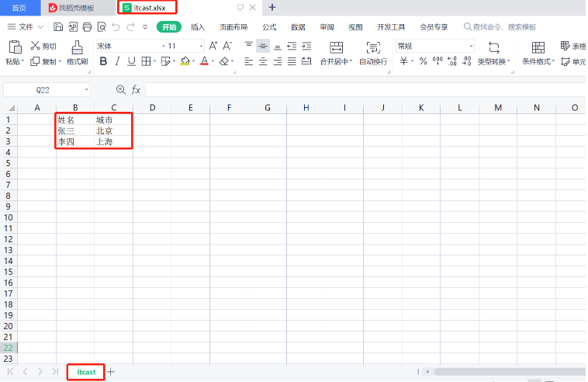Click the Save icon in quick access toolbar
Image resolution: width=588 pixels, height=382 pixels.
pyautogui.click(x=58, y=27)
